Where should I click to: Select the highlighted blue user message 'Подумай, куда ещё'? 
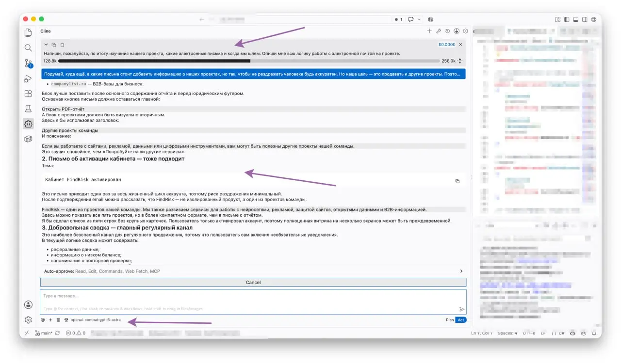click(253, 74)
